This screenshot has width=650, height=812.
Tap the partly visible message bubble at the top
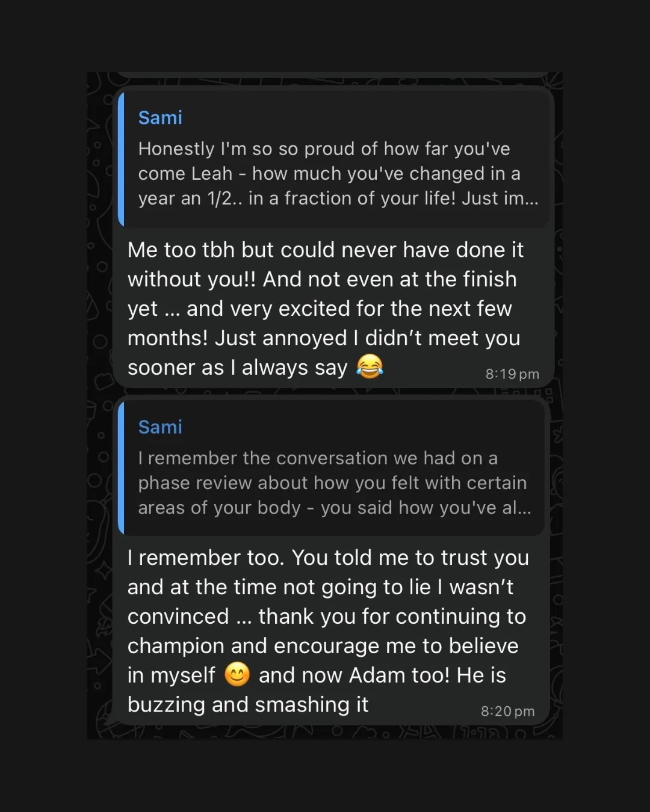[333, 75]
